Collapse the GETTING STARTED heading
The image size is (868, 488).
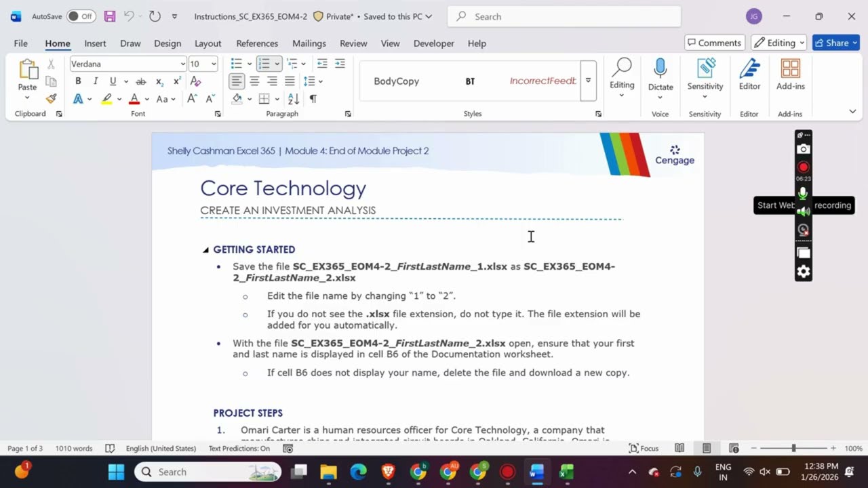[x=205, y=250]
